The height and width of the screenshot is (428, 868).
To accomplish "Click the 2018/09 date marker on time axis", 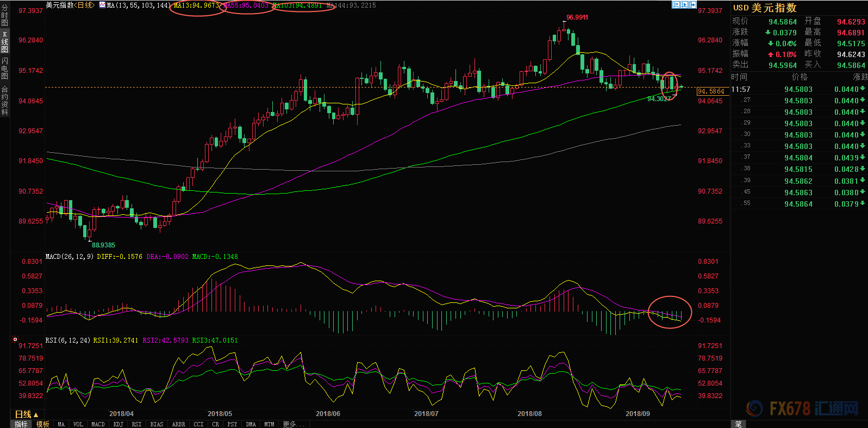I will 638,414.
